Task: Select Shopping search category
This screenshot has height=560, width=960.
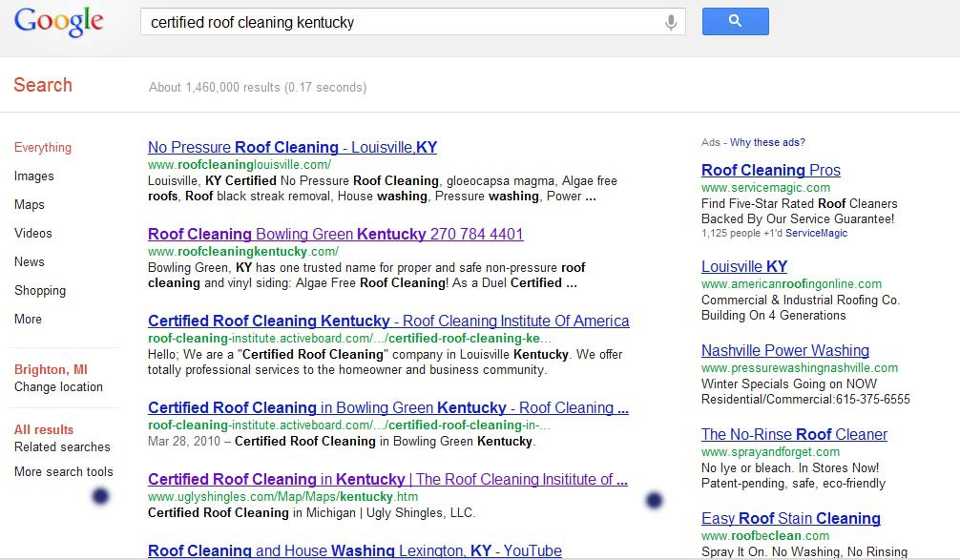Action: tap(40, 291)
